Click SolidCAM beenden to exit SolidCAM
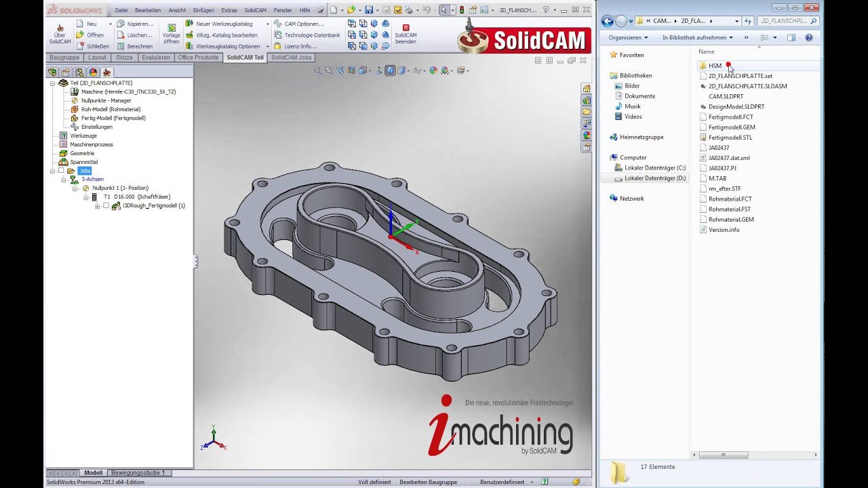The height and width of the screenshot is (488, 868). pos(406,35)
